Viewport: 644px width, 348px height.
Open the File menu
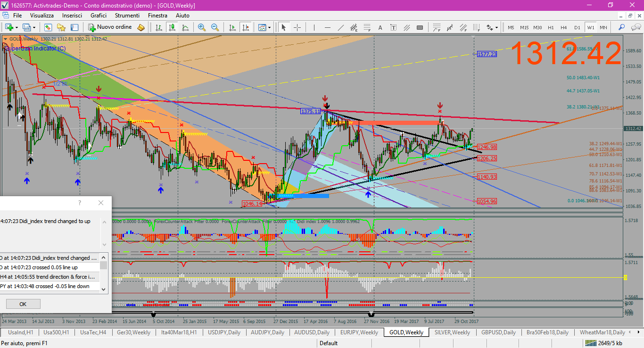[17, 16]
